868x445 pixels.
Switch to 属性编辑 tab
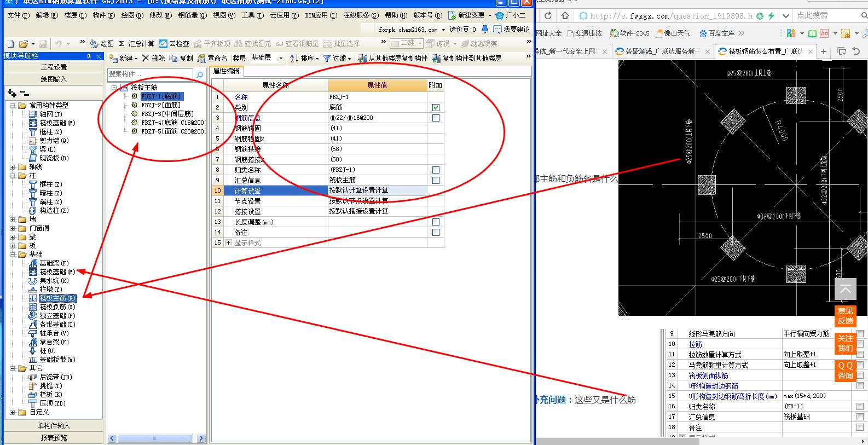[x=226, y=71]
